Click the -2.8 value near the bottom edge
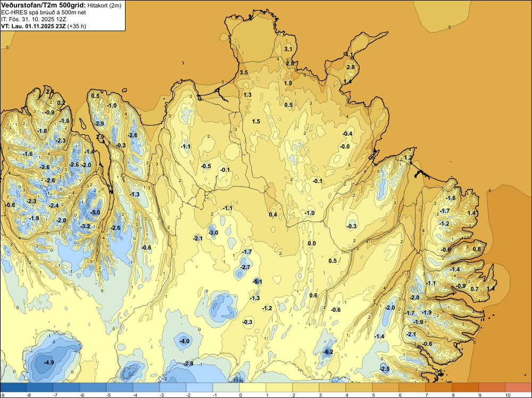532x398 pixels. (188, 363)
